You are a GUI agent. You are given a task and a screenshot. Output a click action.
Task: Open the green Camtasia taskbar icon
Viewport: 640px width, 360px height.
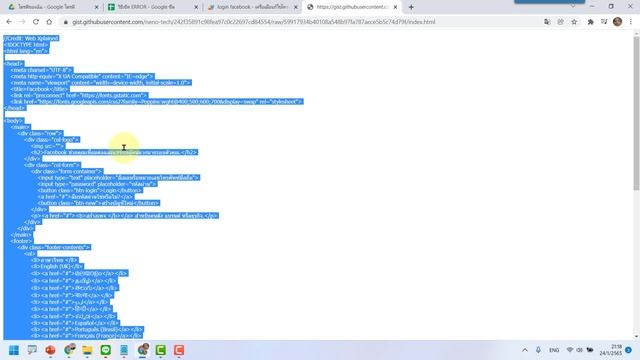click(160, 350)
